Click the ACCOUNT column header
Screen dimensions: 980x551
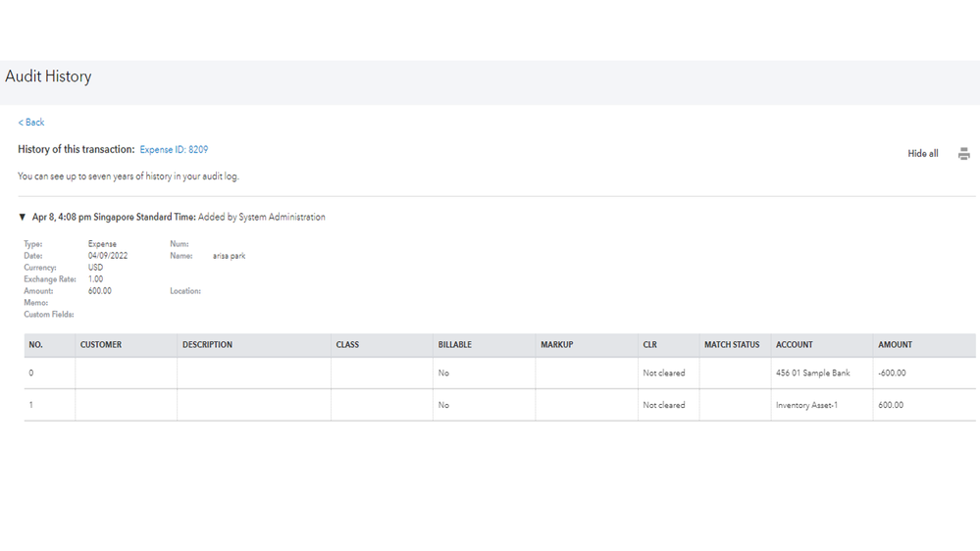coord(794,345)
